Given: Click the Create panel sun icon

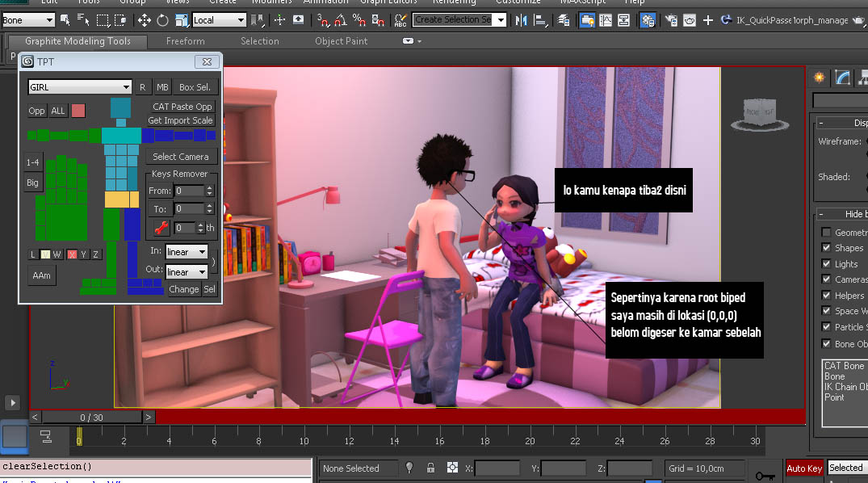Looking at the screenshot, I should 819,78.
